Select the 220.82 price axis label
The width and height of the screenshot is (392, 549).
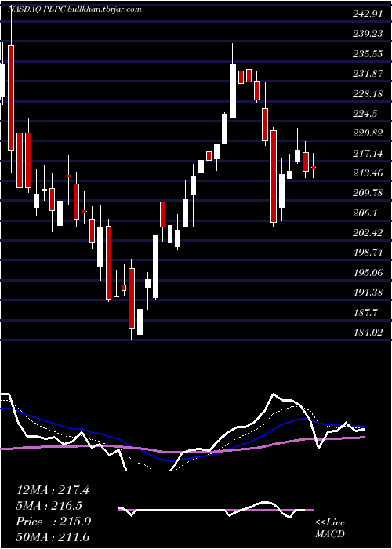pyautogui.click(x=368, y=133)
